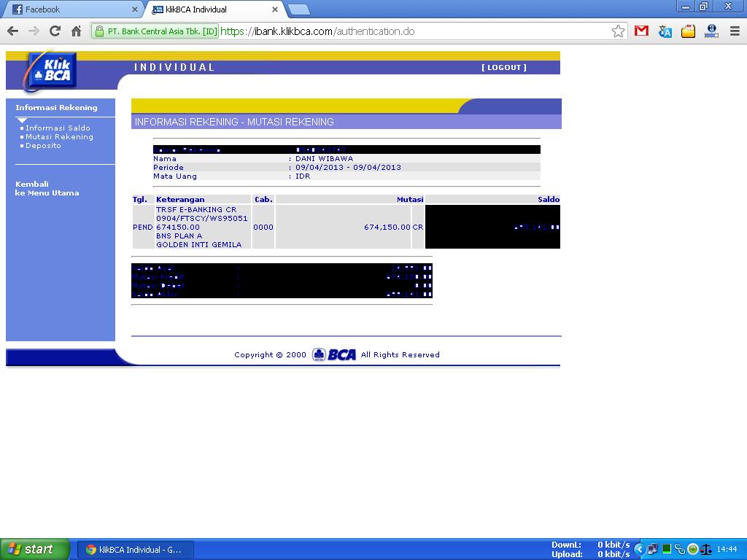Screen dimensions: 747x560
Task: Click the browser forward arrow
Action: (34, 31)
